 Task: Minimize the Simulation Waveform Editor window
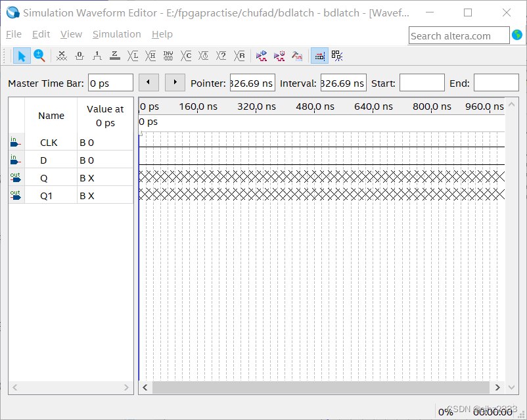click(x=430, y=12)
